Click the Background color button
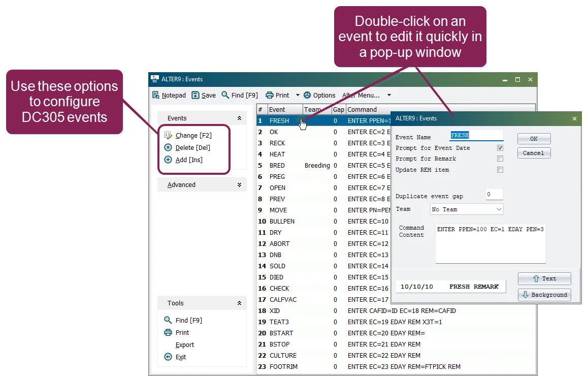Image resolution: width=588 pixels, height=376 pixels. click(544, 295)
